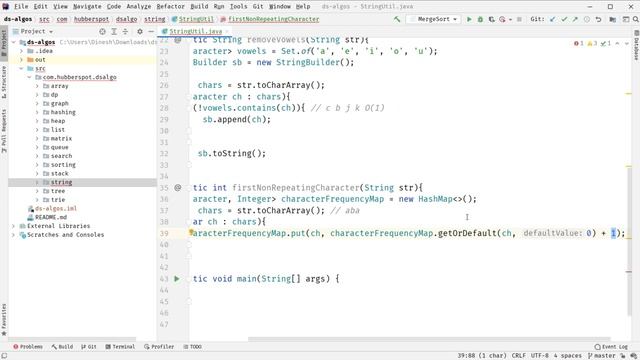Open the MergeSort run configuration dropdown

(433, 19)
